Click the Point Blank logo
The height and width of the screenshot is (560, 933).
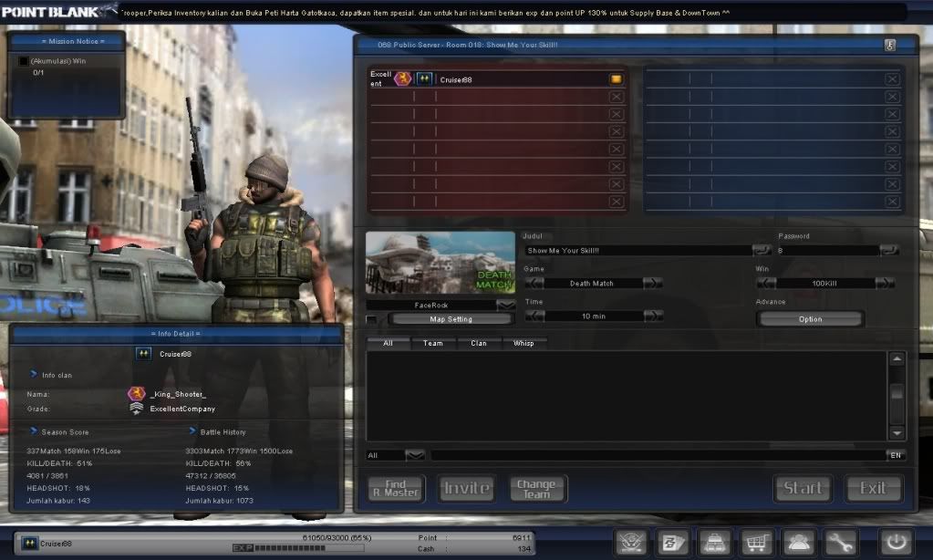click(50, 12)
